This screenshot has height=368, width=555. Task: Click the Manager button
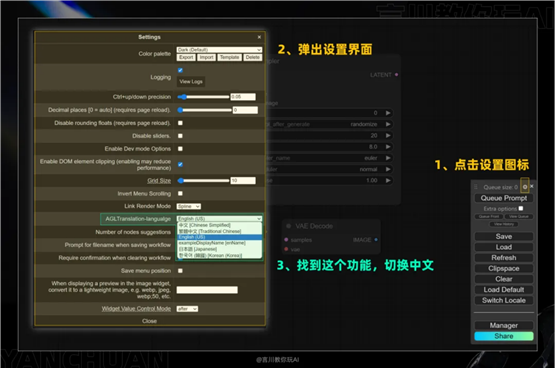tap(504, 325)
